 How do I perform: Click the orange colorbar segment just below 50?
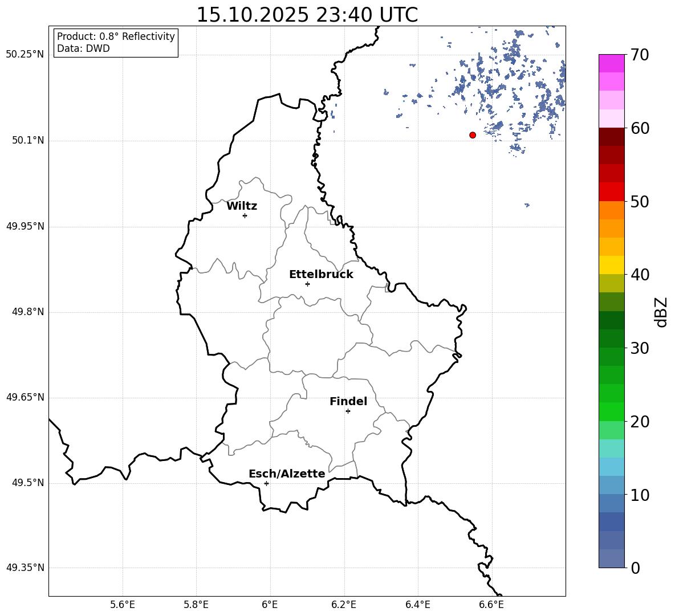click(611, 210)
